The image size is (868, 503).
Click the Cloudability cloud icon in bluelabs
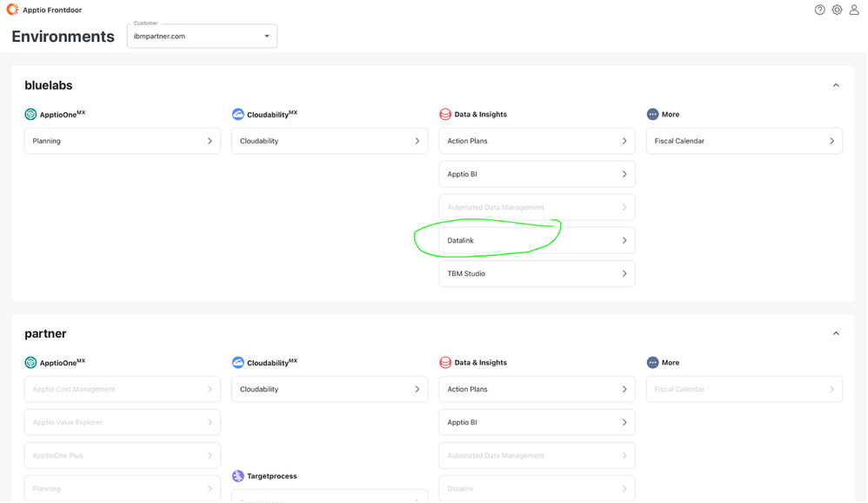click(238, 114)
